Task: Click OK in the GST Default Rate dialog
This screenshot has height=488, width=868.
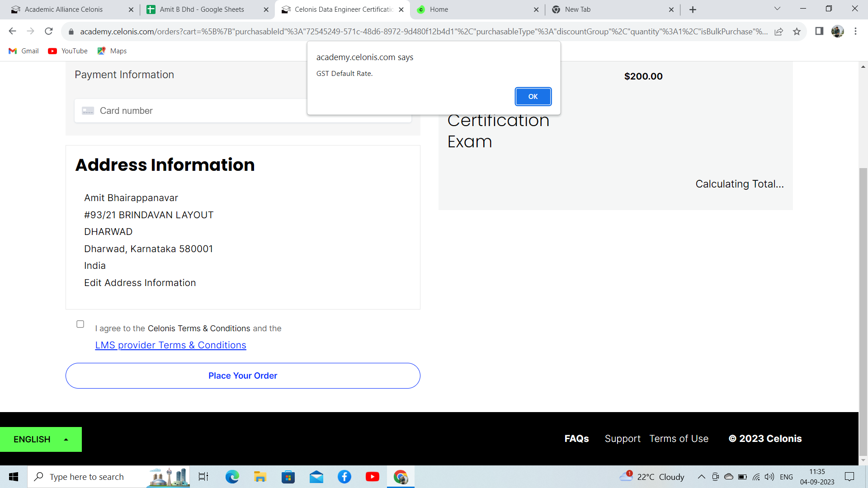Action: tap(533, 97)
